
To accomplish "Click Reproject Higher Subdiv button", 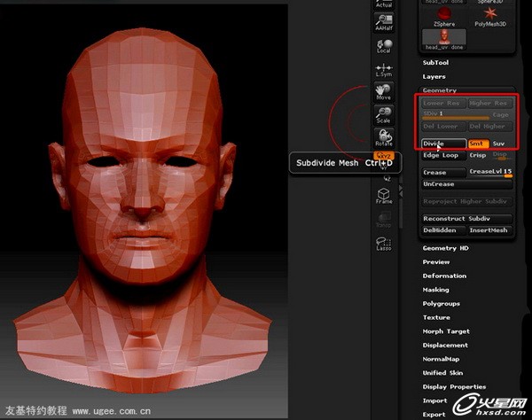I will [467, 201].
